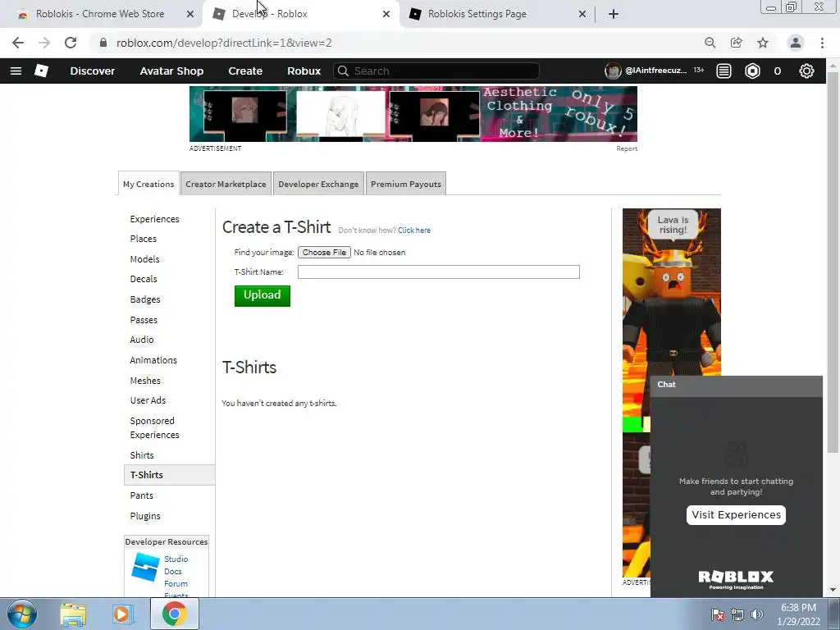
Task: Open the Studio developer resource link
Action: [176, 559]
